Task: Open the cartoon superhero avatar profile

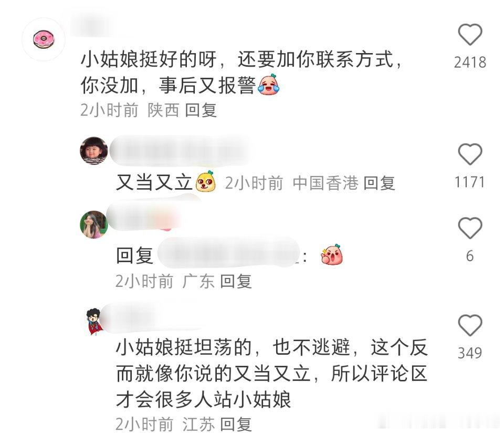Action: (94, 322)
